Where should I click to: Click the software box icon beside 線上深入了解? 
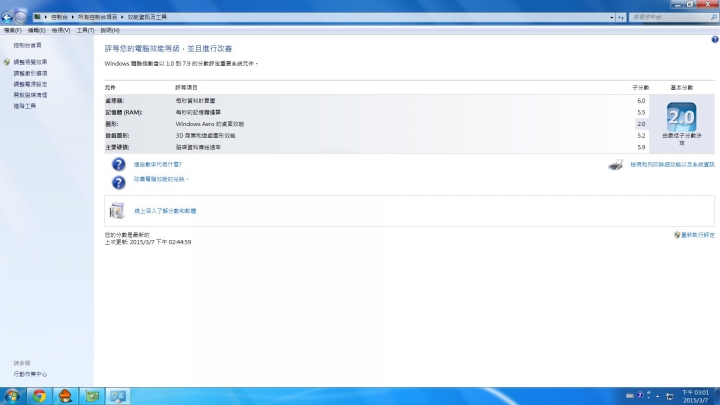[117, 211]
